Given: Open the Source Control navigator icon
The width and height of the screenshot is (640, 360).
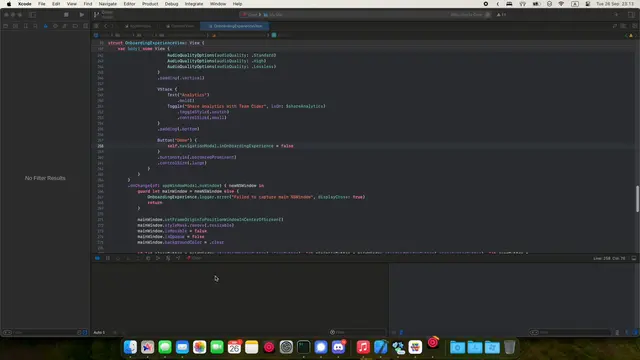Looking at the screenshot, I should pos(16,26).
